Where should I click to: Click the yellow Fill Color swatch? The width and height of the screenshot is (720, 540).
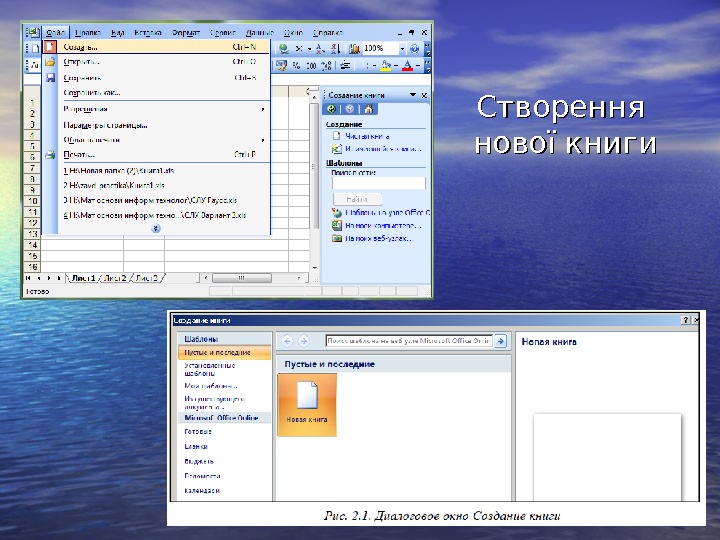[x=386, y=66]
